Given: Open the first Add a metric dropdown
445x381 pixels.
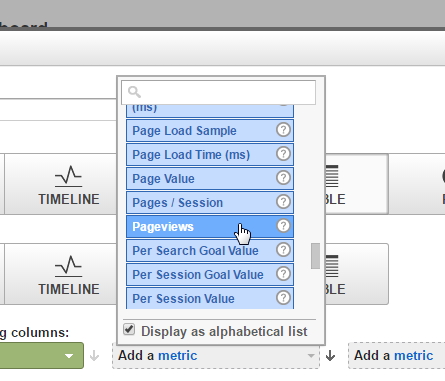Looking at the screenshot, I should 216,356.
